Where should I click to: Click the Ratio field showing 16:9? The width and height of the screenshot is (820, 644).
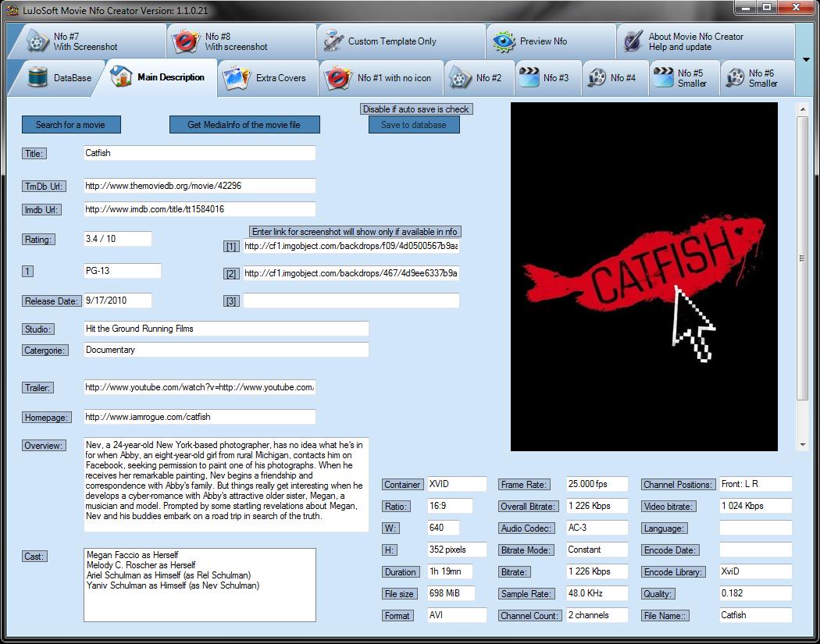pyautogui.click(x=450, y=506)
